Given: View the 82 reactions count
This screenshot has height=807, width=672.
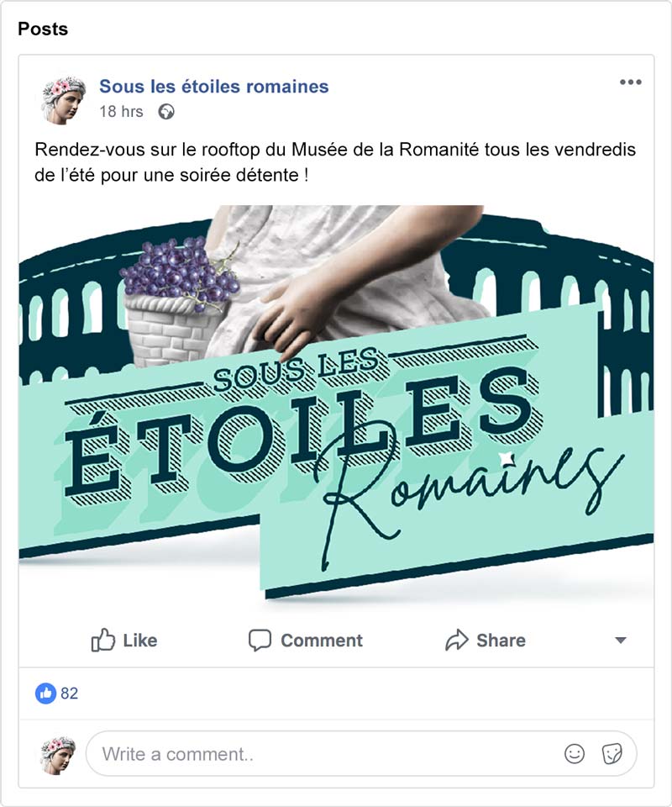Looking at the screenshot, I should [70, 694].
